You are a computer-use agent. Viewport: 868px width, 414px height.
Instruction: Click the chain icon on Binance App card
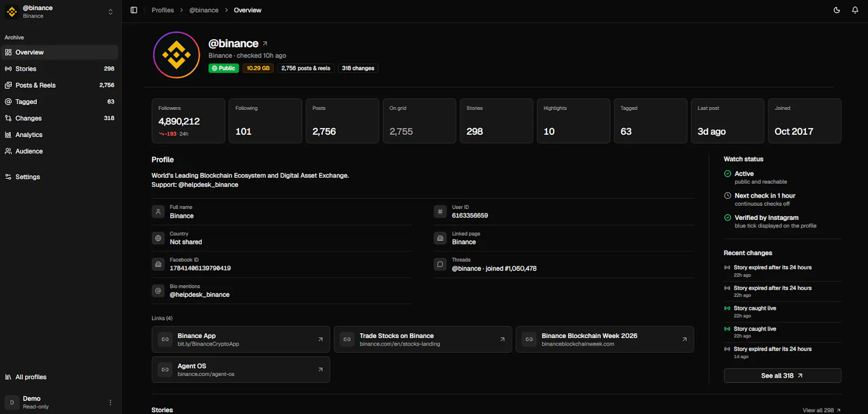pos(165,340)
